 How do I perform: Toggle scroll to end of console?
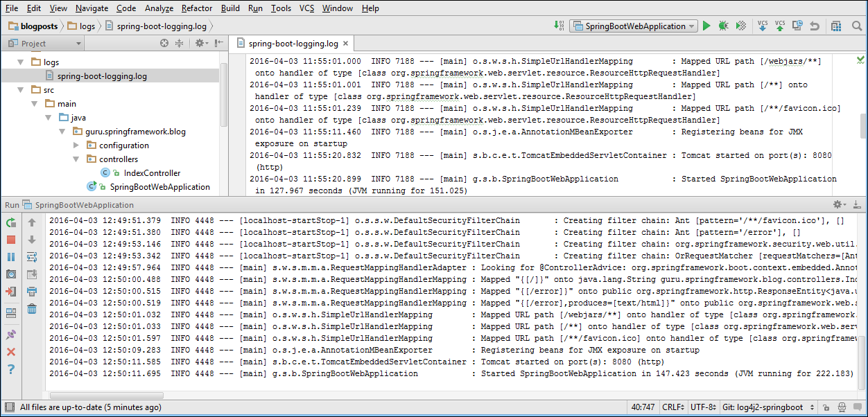click(32, 274)
